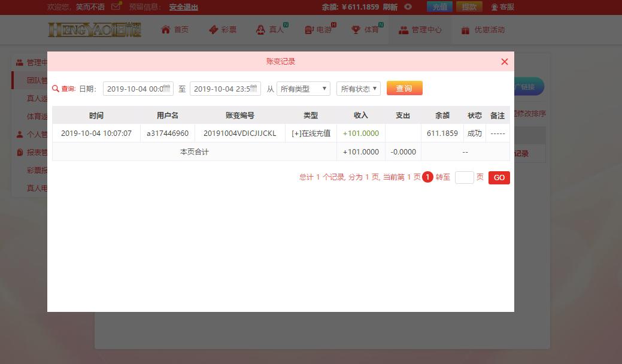Open the 优惠活动 promotions nav item
The height and width of the screenshot is (364, 622).
483,30
